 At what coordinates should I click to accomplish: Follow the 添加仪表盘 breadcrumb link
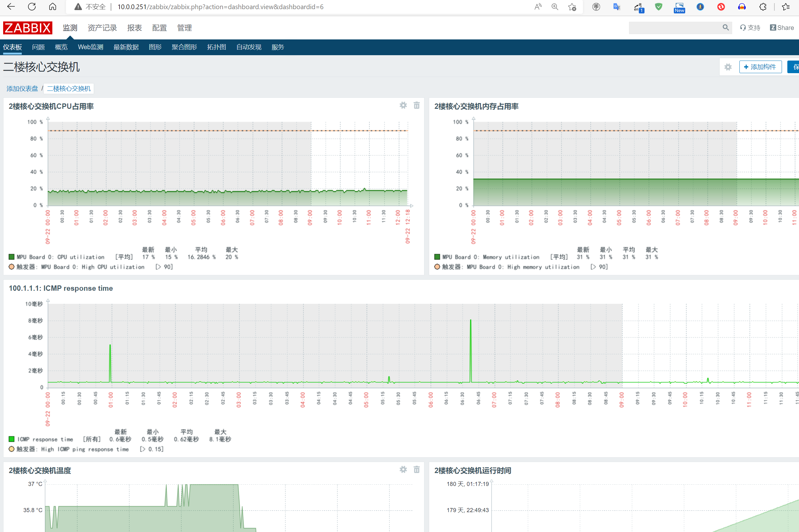pos(22,89)
